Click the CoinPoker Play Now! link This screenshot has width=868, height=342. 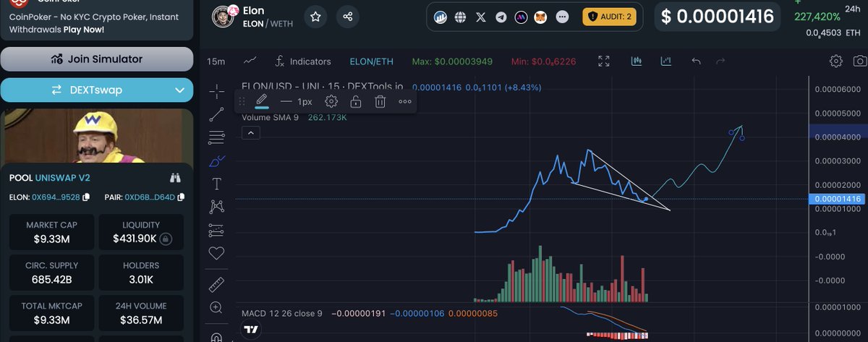(83, 30)
